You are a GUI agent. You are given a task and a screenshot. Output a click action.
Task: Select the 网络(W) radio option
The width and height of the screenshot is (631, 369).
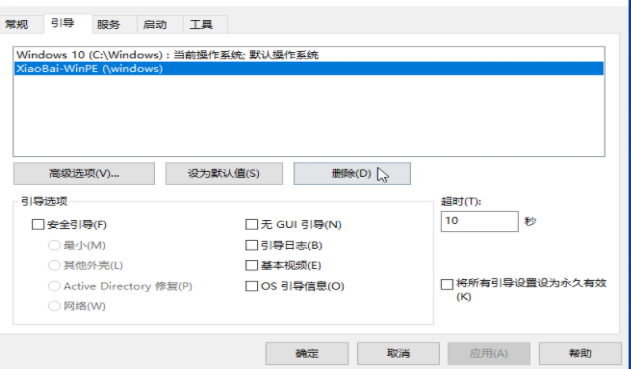click(54, 306)
